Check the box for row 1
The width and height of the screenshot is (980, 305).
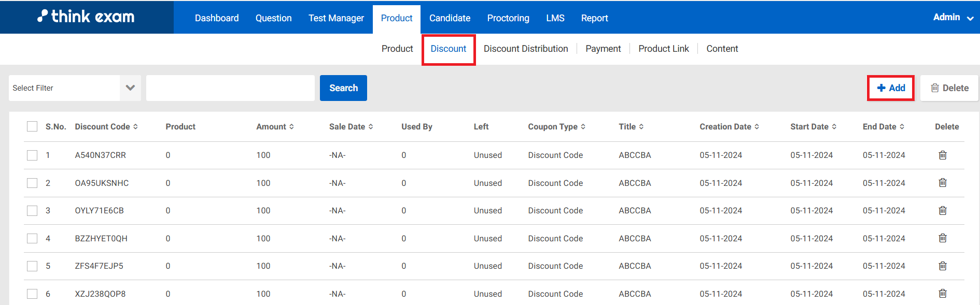(x=32, y=155)
